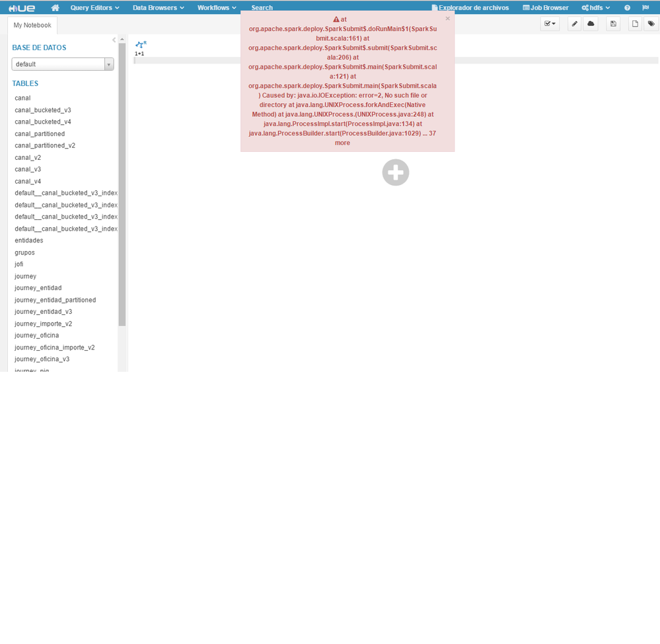Click the snippet code line 1+1
660x644 pixels.
[x=139, y=54]
